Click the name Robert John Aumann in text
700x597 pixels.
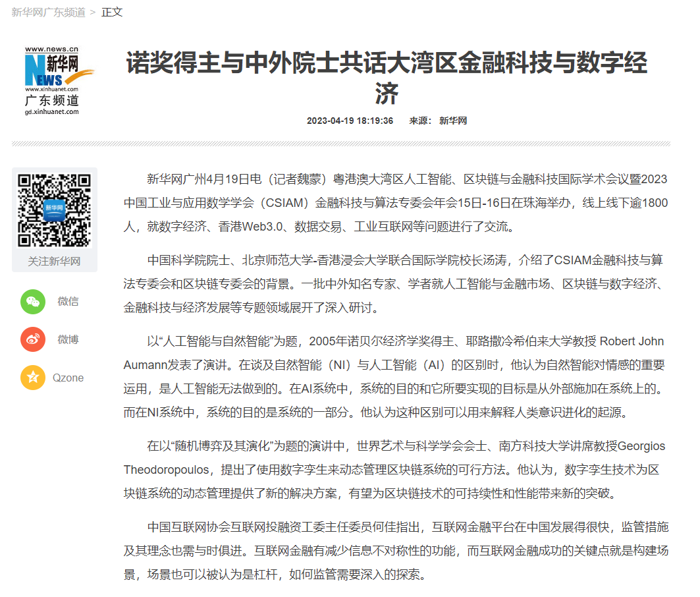point(631,341)
